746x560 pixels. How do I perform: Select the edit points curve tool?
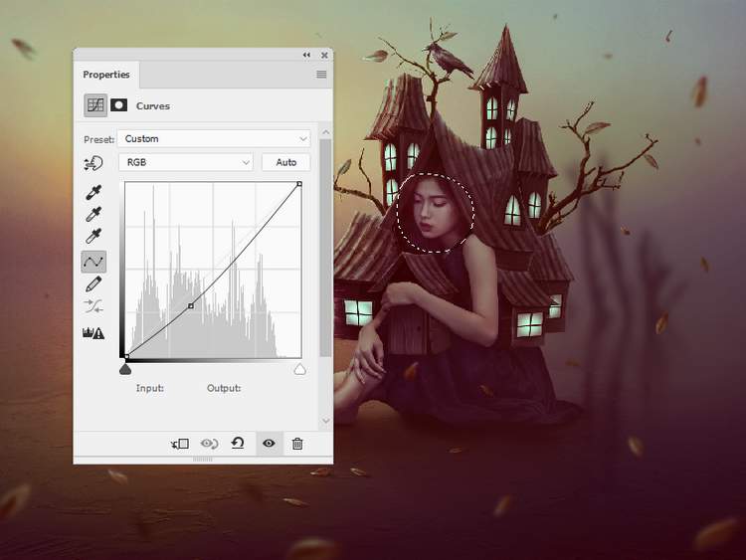click(93, 262)
